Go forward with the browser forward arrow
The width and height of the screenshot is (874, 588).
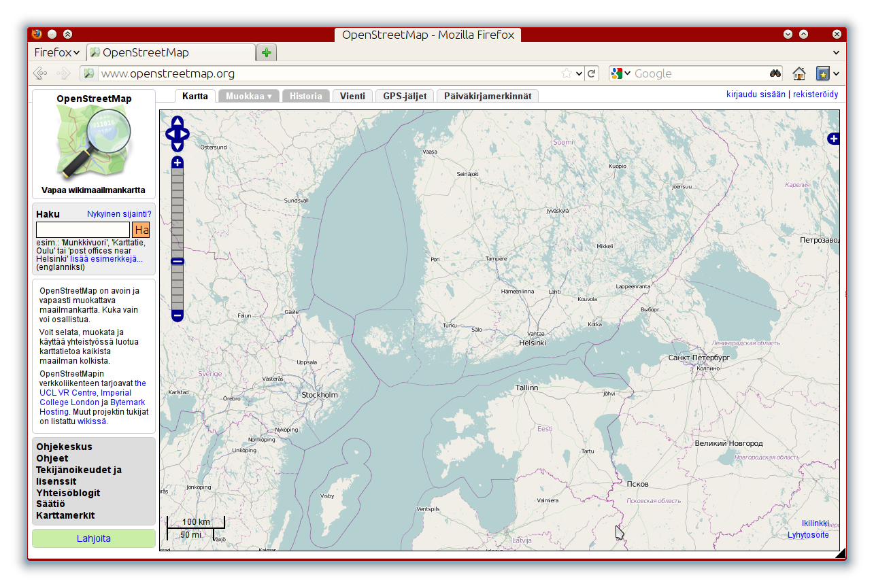click(x=63, y=73)
